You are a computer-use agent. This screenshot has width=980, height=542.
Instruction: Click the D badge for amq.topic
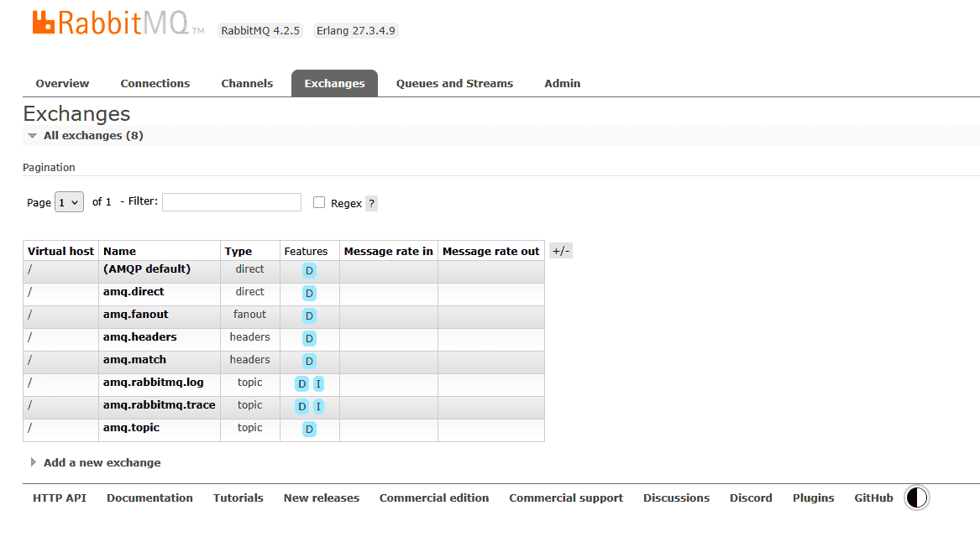click(x=309, y=429)
